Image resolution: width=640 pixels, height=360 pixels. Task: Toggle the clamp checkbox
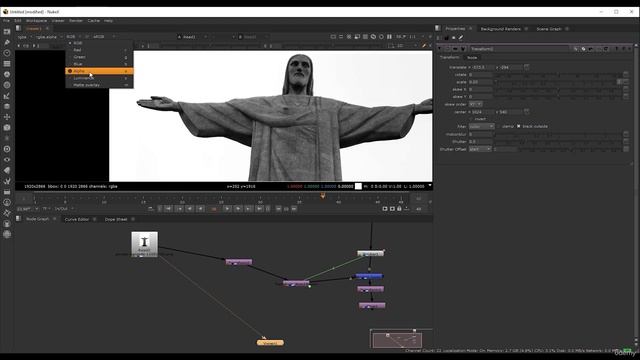click(x=499, y=127)
